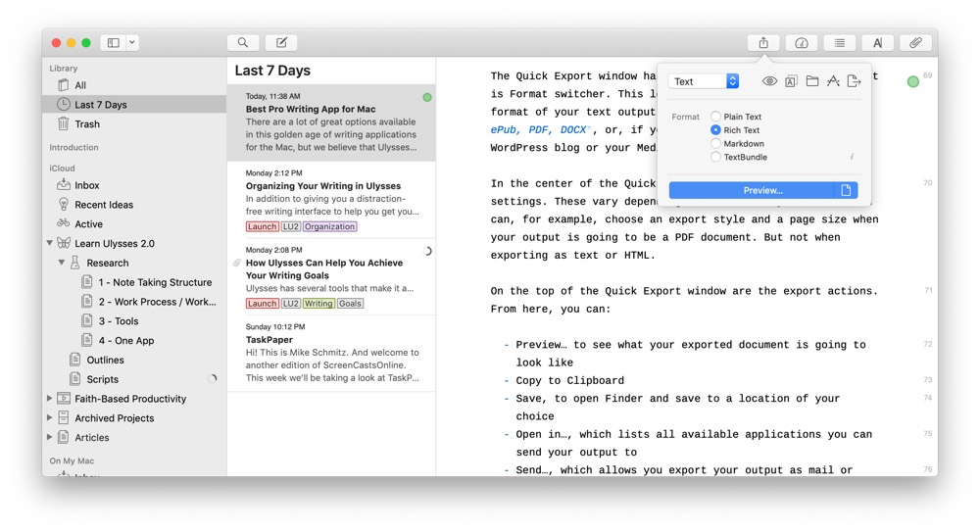This screenshot has width=980, height=532.
Task: Open How Ulysses Can Help You sheet
Action: (x=331, y=277)
